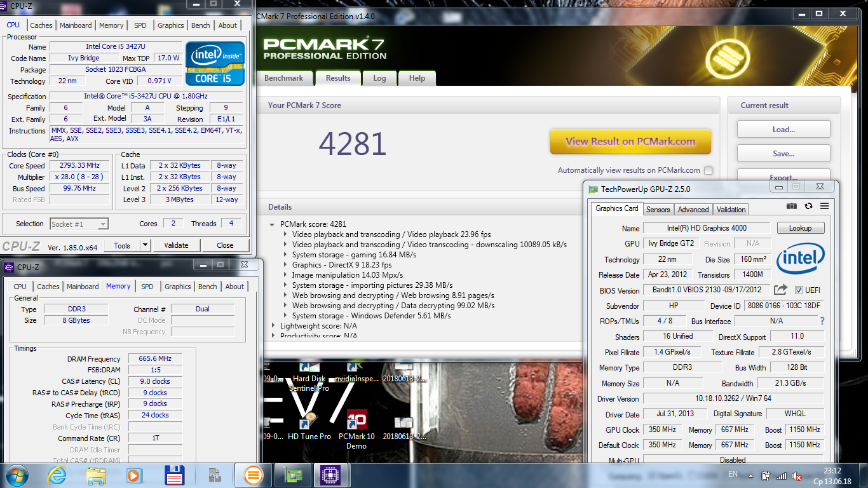This screenshot has height=488, width=868.
Task: Open the Mainboard tab in top CPU-Z
Action: (x=76, y=25)
